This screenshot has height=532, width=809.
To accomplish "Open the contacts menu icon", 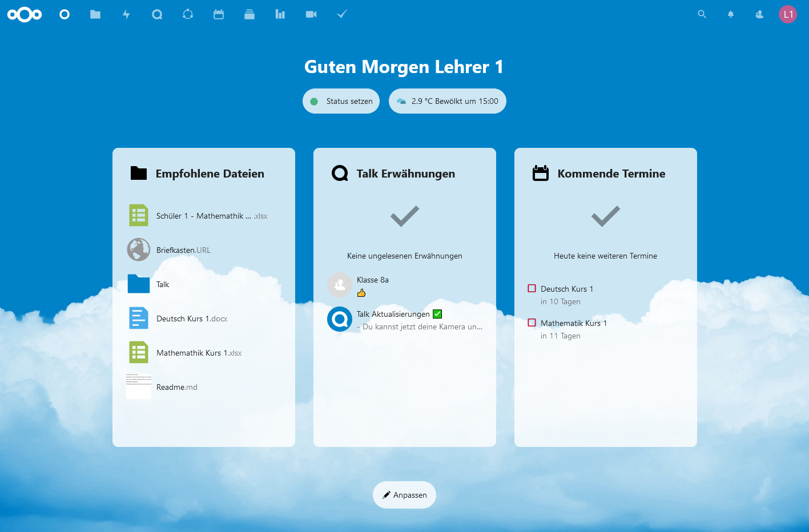I will tap(759, 14).
